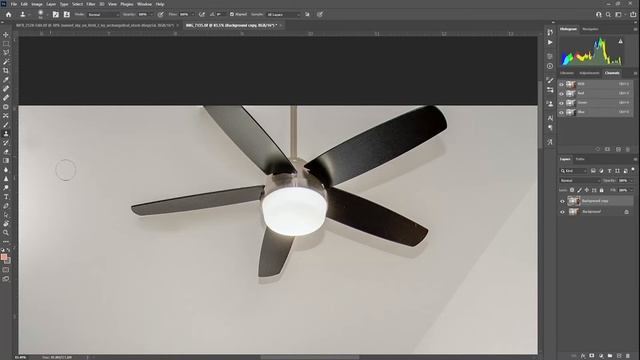Select the Horizontal Type tool
Viewport: 640px width, 360px height.
coord(6,197)
